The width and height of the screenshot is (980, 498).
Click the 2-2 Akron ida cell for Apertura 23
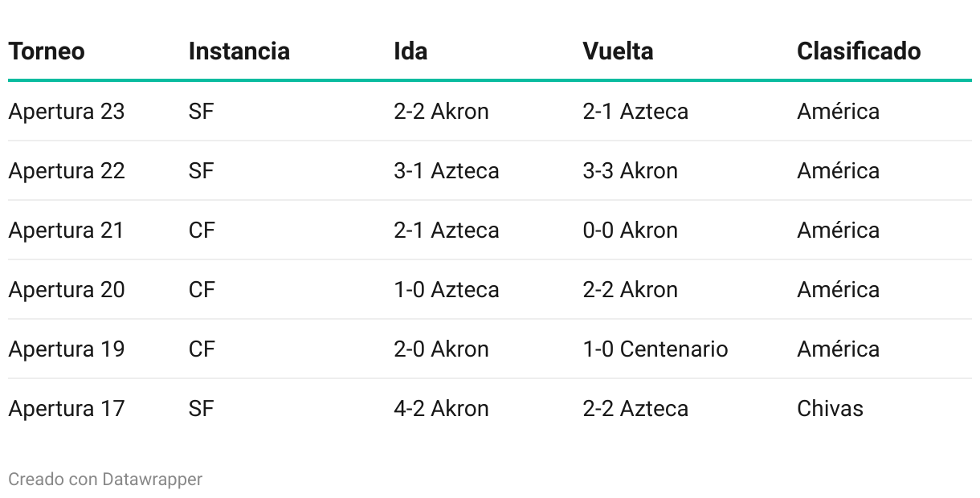point(441,111)
